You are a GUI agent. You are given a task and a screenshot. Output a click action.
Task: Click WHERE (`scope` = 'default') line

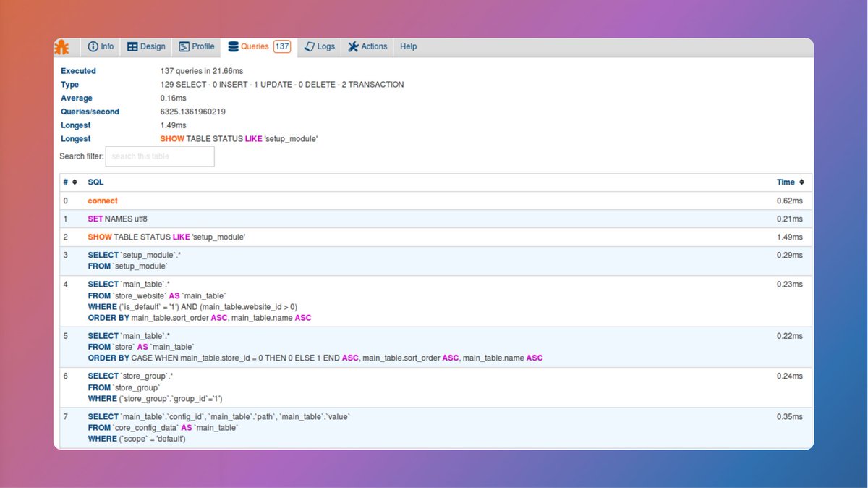pos(137,439)
